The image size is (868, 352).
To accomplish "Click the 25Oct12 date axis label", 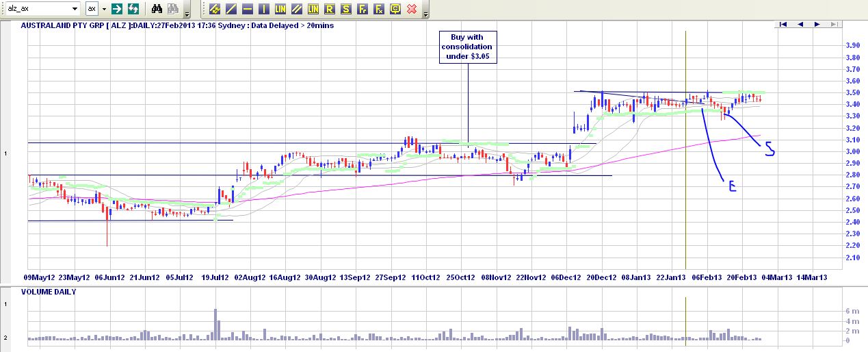I will point(461,278).
